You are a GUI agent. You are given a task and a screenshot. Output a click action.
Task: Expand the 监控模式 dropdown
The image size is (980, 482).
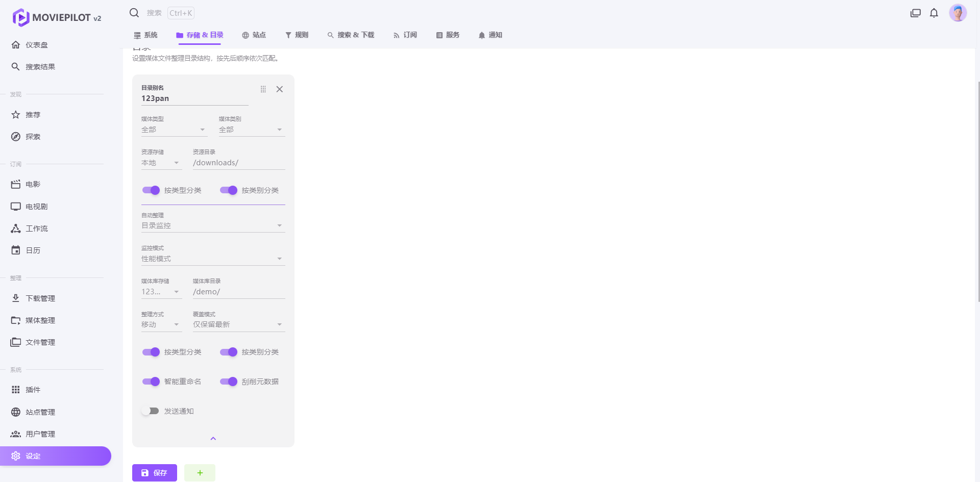pos(213,259)
